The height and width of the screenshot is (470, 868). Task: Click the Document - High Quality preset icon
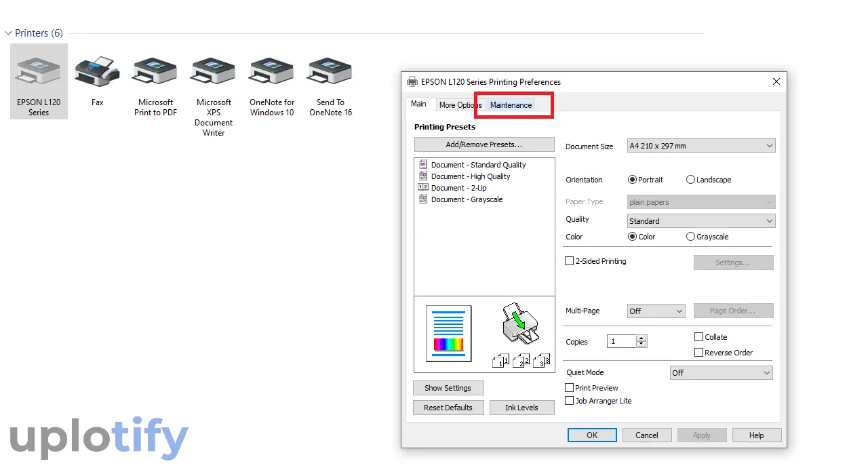(423, 176)
